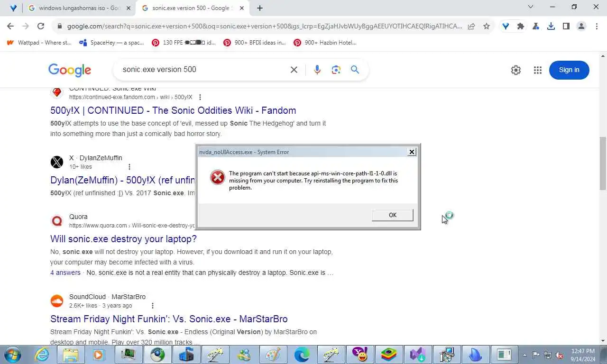The image size is (607, 364).
Task: Open the Action Center flag icon
Action: [536, 355]
